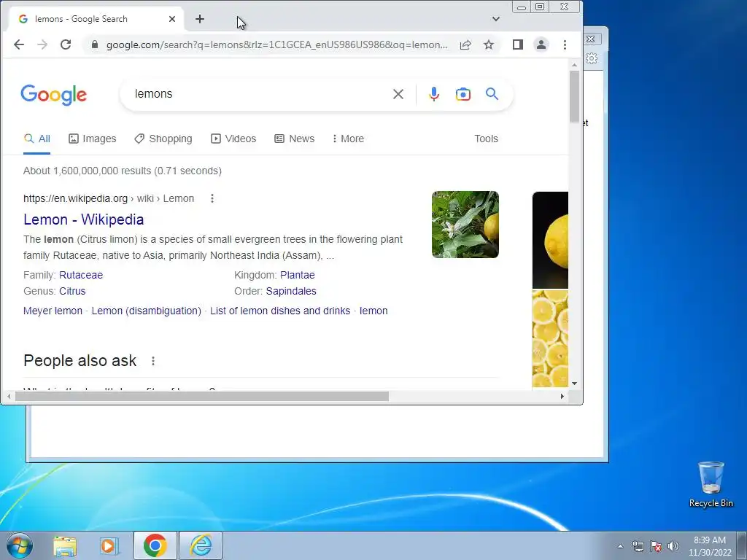
Task: Click the lemon tree thumbnail image
Action: click(465, 225)
